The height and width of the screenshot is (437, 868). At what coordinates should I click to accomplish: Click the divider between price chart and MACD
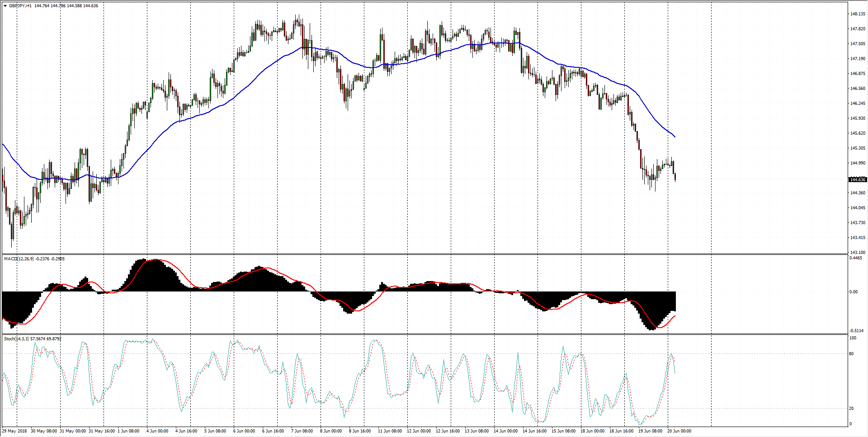click(424, 254)
